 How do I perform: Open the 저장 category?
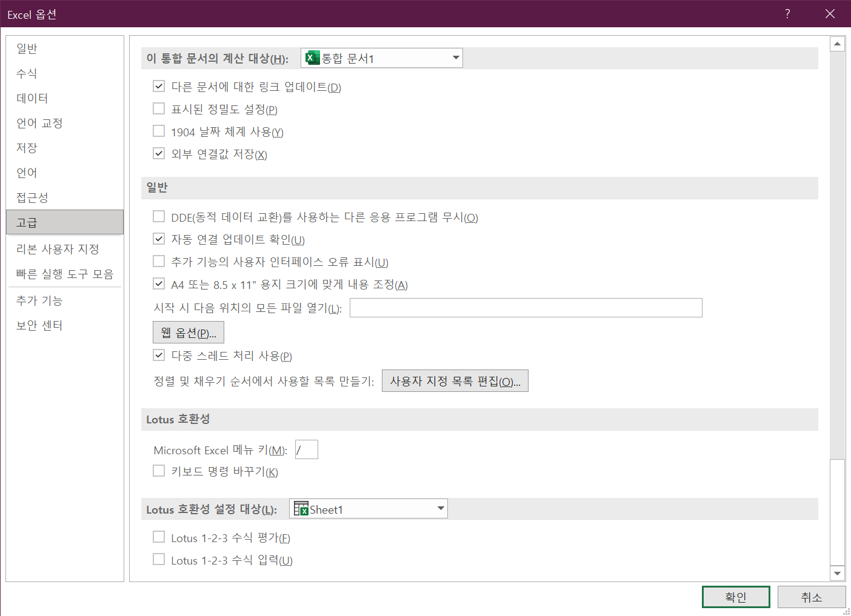point(65,148)
